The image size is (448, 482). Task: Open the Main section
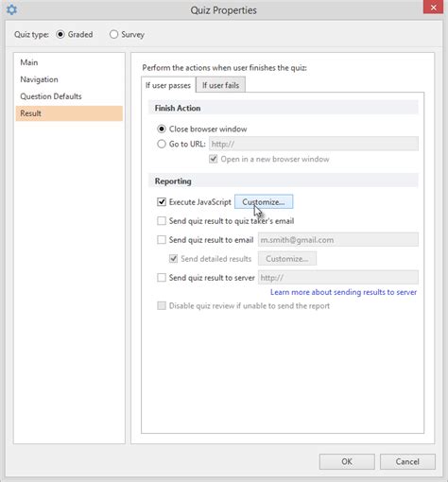point(69,62)
